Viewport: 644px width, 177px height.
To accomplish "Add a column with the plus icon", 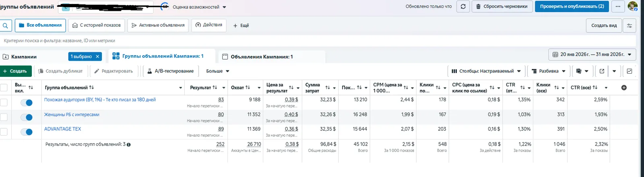I will [624, 88].
